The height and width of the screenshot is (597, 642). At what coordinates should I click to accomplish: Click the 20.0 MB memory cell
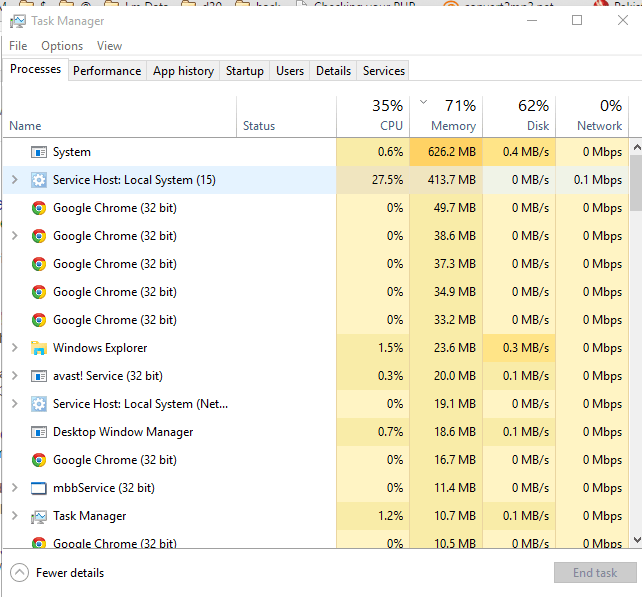[x=446, y=376]
